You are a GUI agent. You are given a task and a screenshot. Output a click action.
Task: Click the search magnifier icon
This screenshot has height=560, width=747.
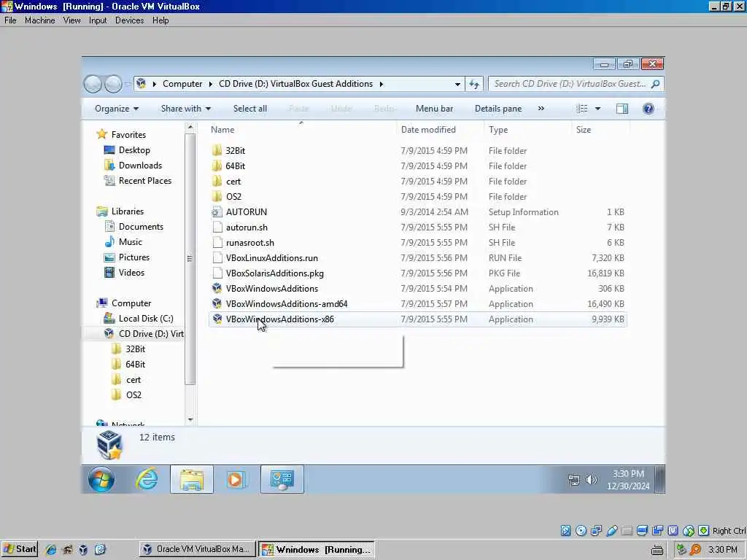(656, 84)
